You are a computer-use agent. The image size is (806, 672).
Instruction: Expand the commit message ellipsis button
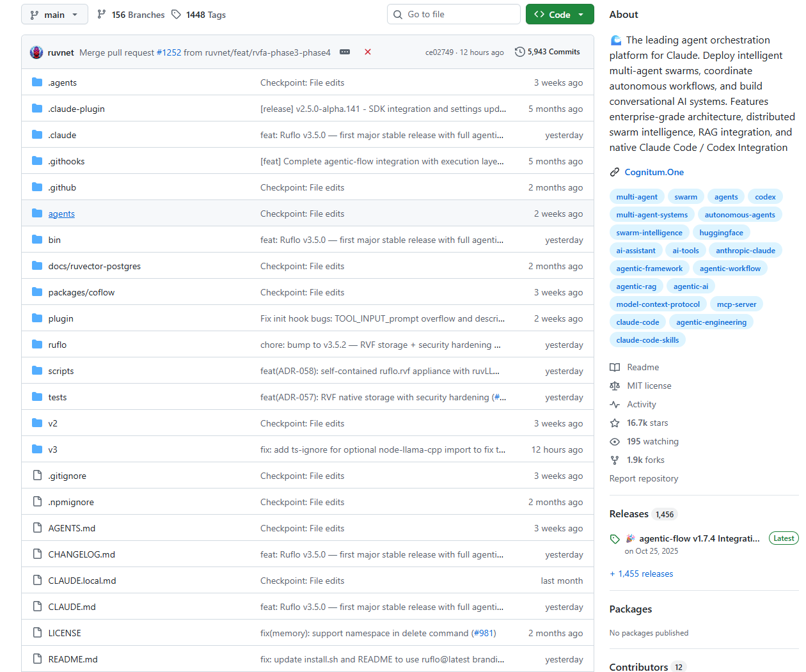pyautogui.click(x=345, y=52)
